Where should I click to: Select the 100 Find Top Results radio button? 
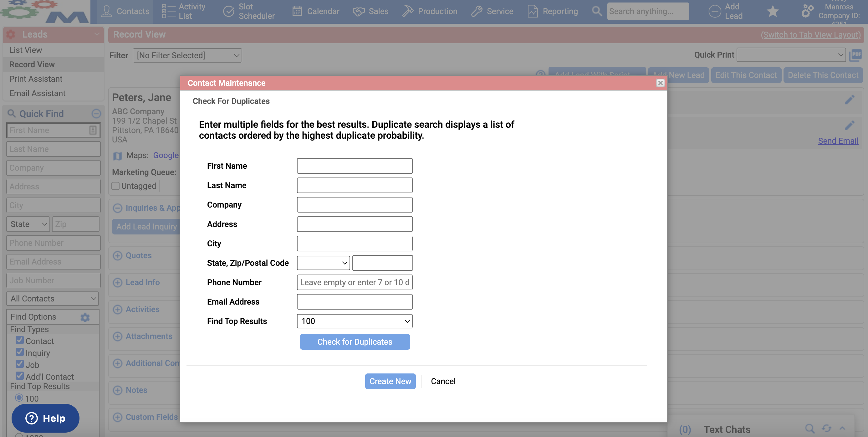coord(19,398)
